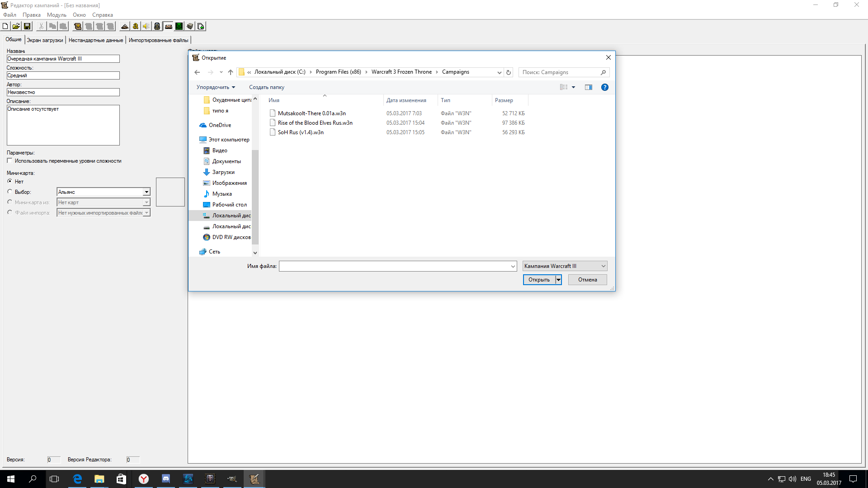Open the Кампания Warcraft III file type dropdown

coord(565,266)
